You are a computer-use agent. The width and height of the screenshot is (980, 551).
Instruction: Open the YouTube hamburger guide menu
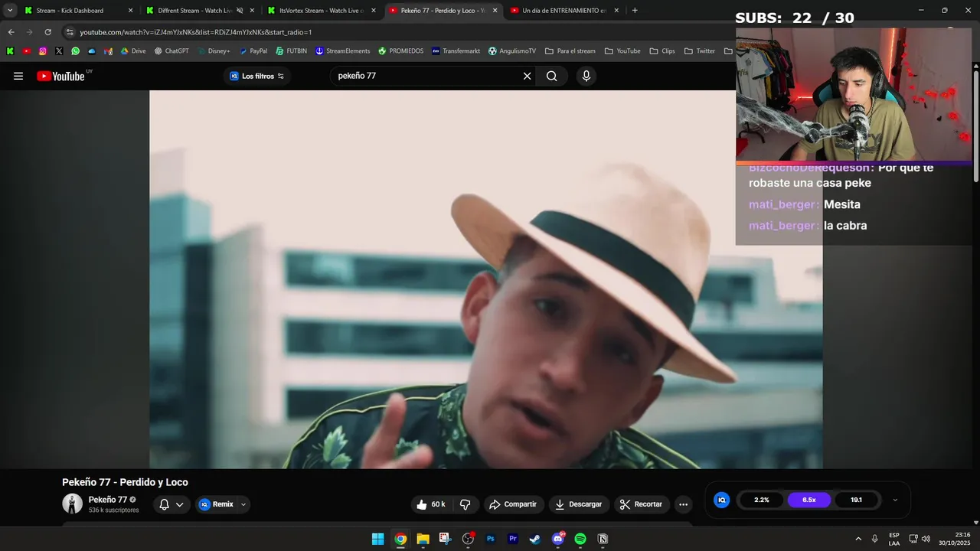pyautogui.click(x=18, y=76)
